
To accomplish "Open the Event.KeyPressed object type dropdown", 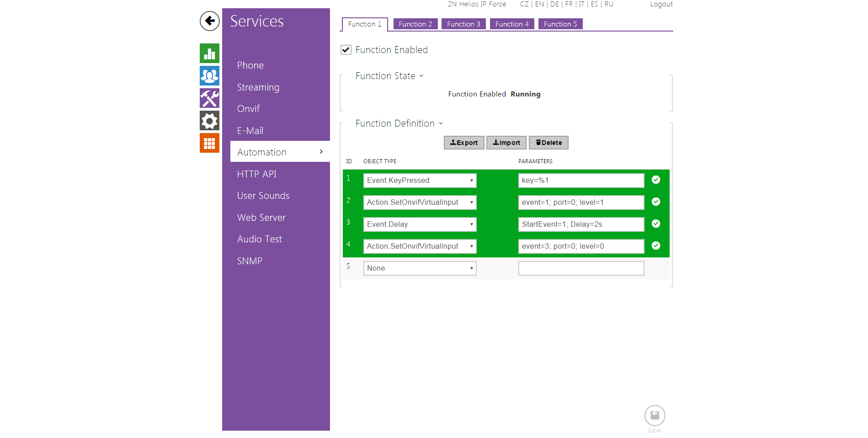I will (420, 181).
